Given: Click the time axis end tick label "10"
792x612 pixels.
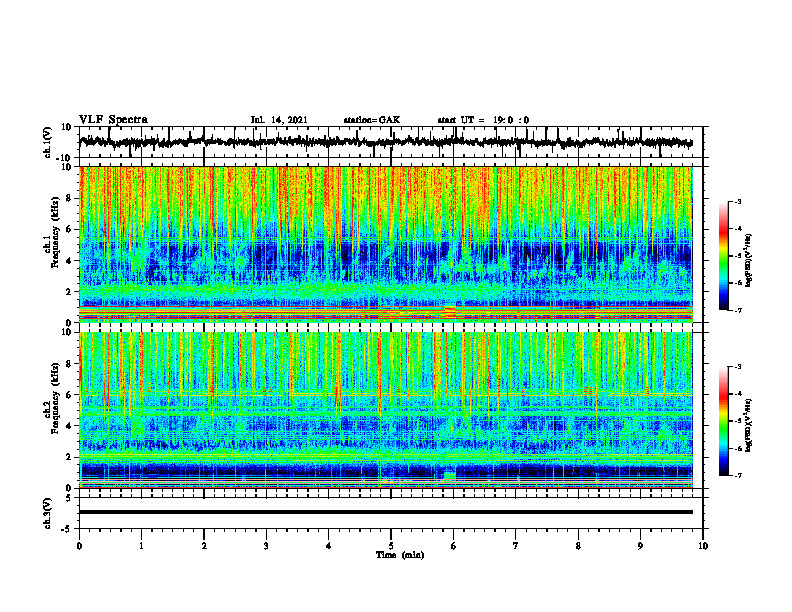Looking at the screenshot, I should click(703, 546).
